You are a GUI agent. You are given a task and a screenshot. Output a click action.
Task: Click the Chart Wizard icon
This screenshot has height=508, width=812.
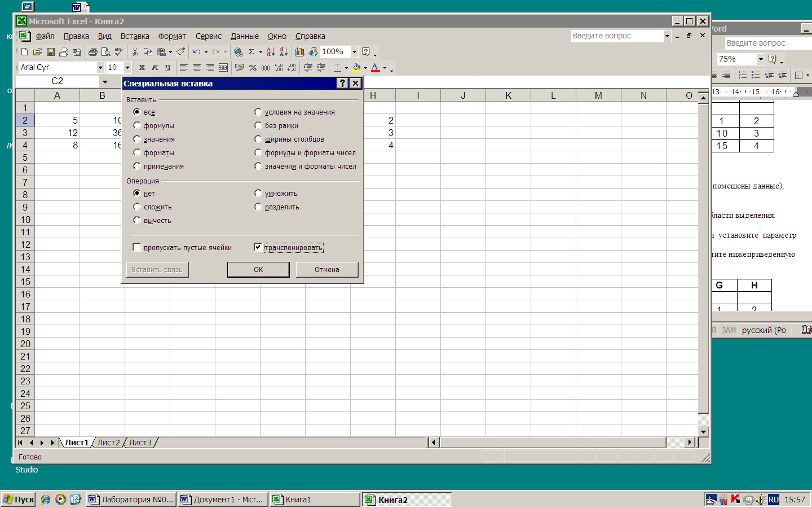(x=299, y=52)
